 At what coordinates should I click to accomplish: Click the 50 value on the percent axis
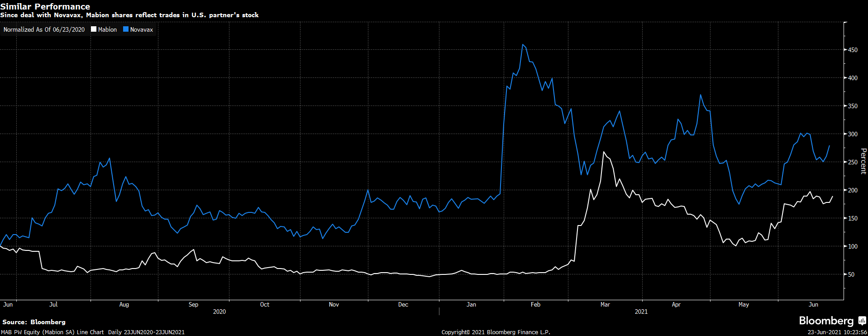tap(851, 274)
